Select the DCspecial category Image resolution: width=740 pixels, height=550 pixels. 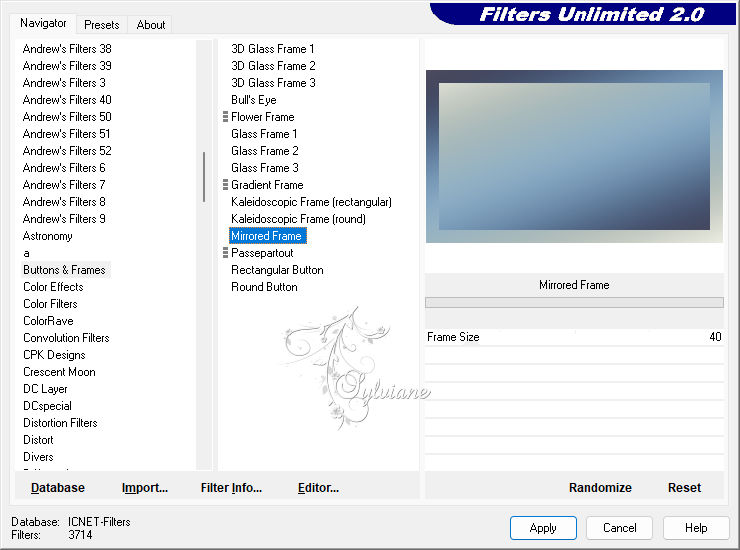(48, 406)
